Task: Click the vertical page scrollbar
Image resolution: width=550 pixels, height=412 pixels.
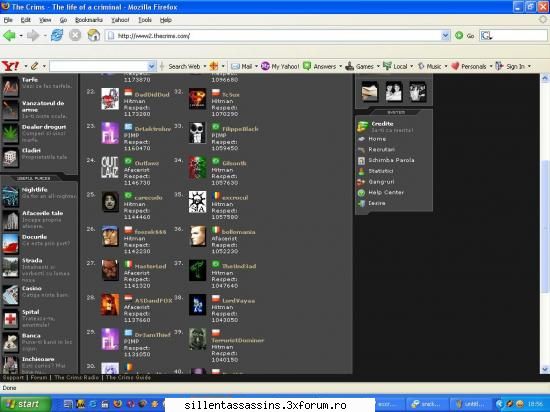Action: pyautogui.click(x=545, y=224)
